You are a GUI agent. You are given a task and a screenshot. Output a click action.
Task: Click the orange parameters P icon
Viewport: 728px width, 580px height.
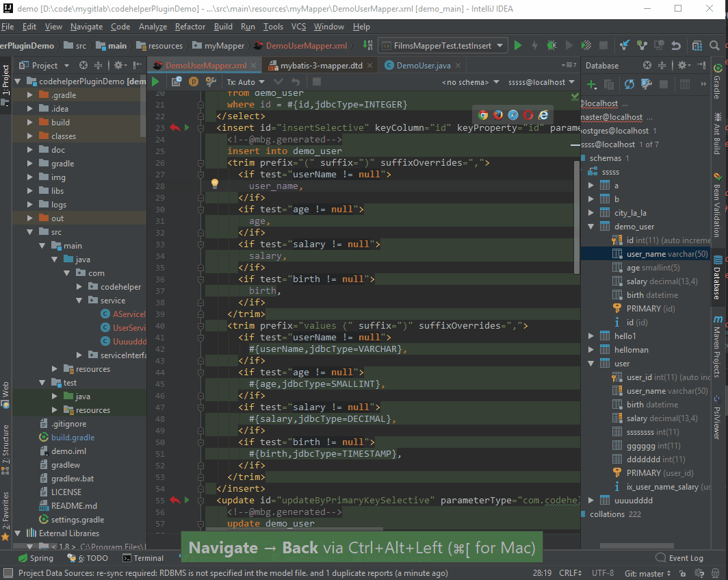point(194,81)
